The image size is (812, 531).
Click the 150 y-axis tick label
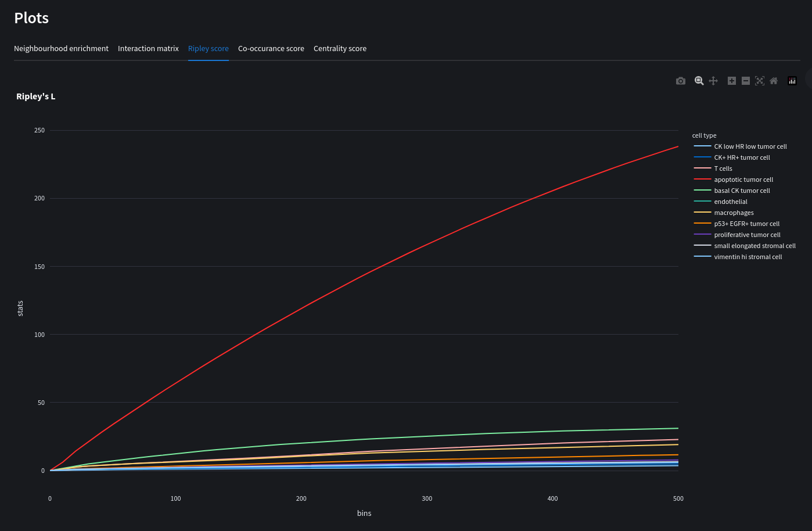(39, 267)
